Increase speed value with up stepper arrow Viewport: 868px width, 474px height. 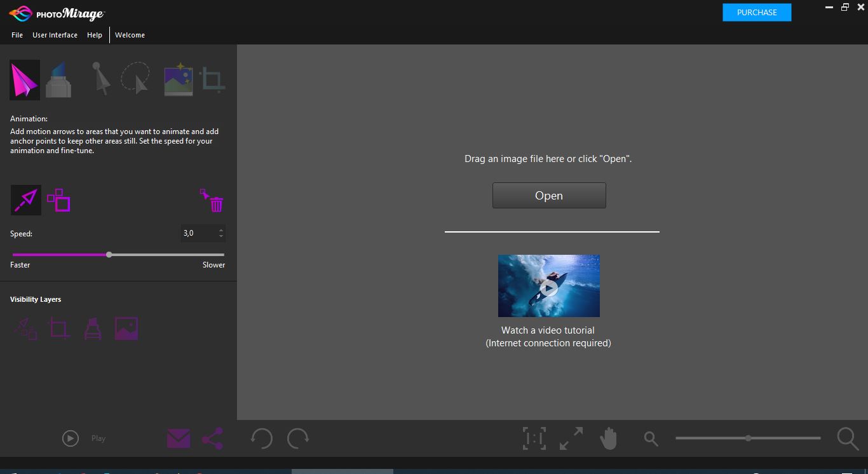click(221, 230)
